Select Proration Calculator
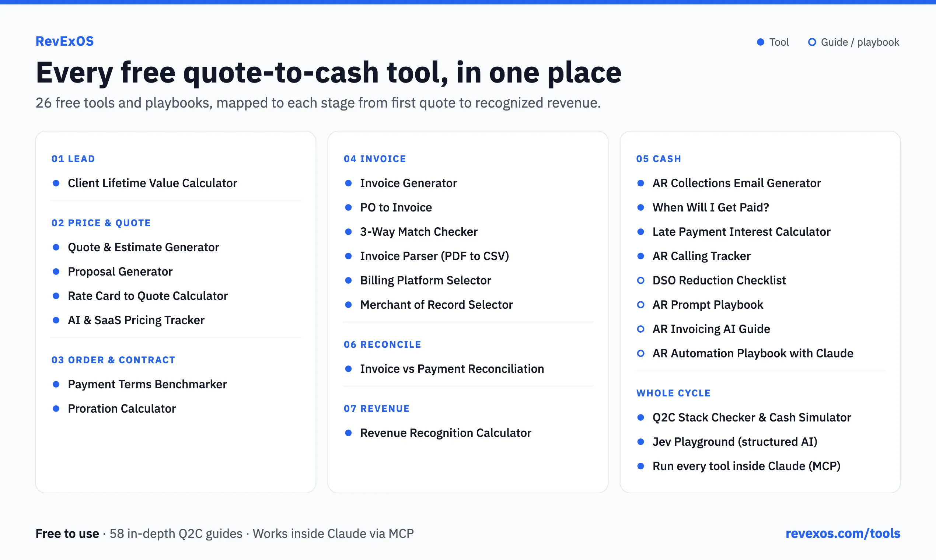The image size is (936, 560). point(122,409)
